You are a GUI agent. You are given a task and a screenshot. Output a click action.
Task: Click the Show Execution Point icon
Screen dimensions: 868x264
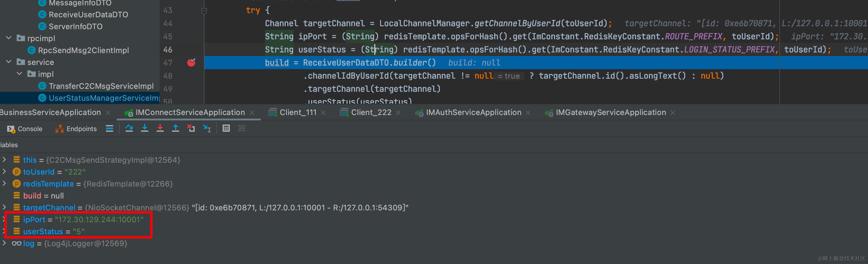point(110,128)
